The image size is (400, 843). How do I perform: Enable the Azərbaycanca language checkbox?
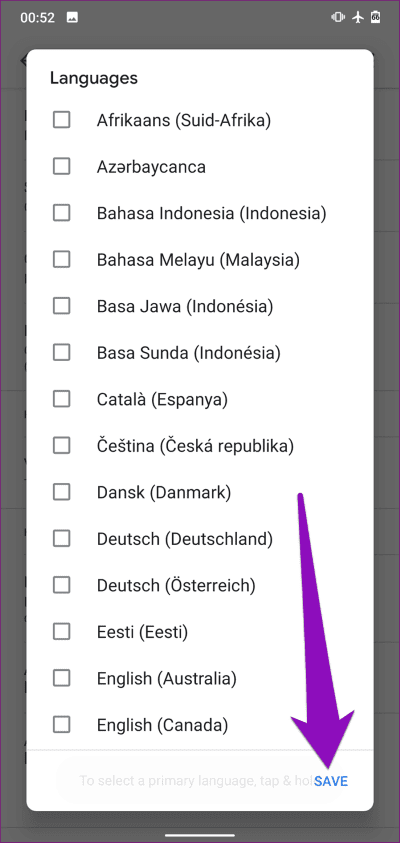tap(61, 167)
